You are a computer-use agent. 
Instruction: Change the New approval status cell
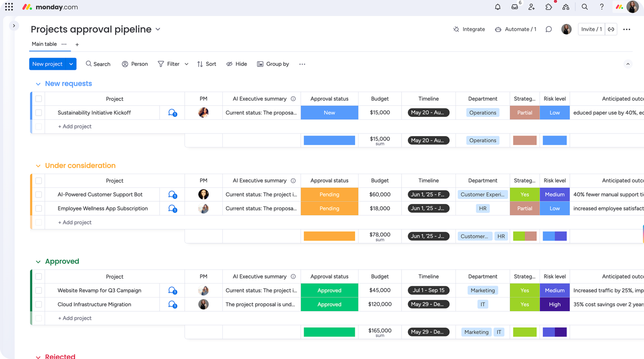(x=329, y=113)
